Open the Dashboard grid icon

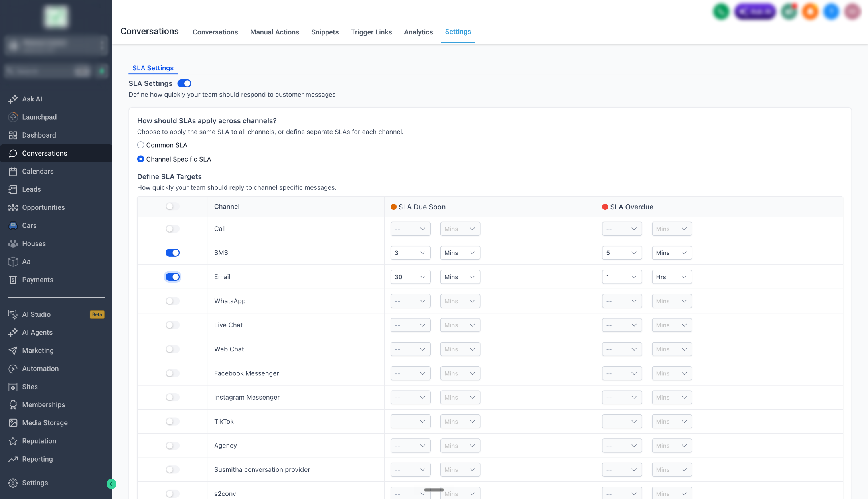(x=13, y=135)
